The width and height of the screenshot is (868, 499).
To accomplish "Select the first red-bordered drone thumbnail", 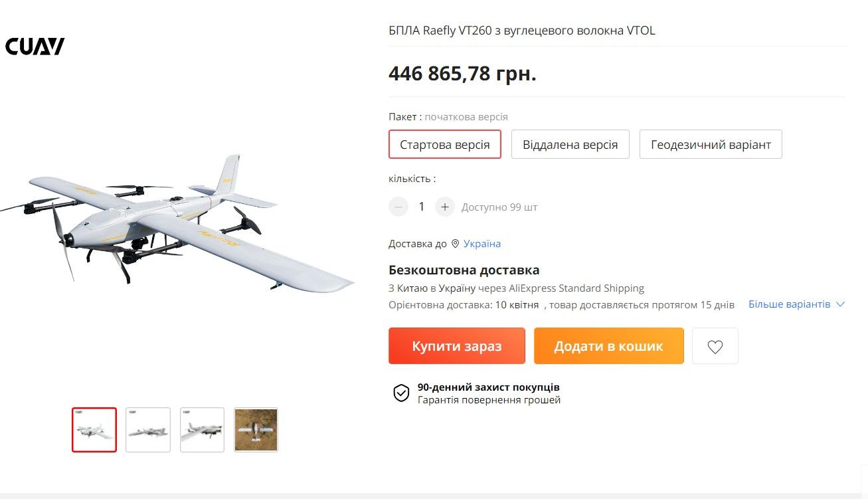I will 94,430.
